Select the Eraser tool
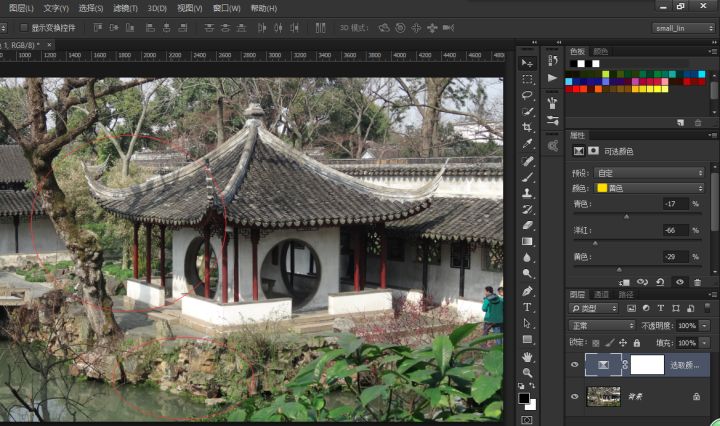 pos(527,225)
